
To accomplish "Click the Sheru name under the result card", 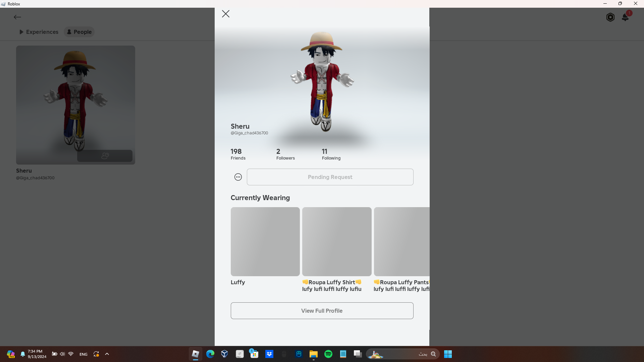I will (24, 171).
